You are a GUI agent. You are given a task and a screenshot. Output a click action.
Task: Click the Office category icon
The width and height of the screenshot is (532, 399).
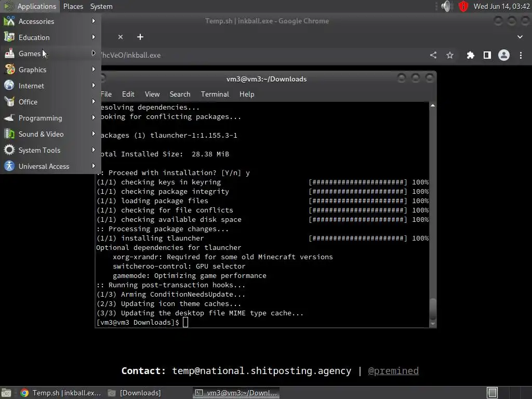coord(9,101)
